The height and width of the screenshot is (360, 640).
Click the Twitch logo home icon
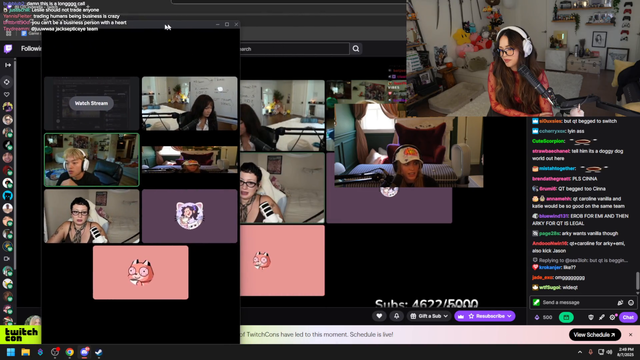[8, 49]
